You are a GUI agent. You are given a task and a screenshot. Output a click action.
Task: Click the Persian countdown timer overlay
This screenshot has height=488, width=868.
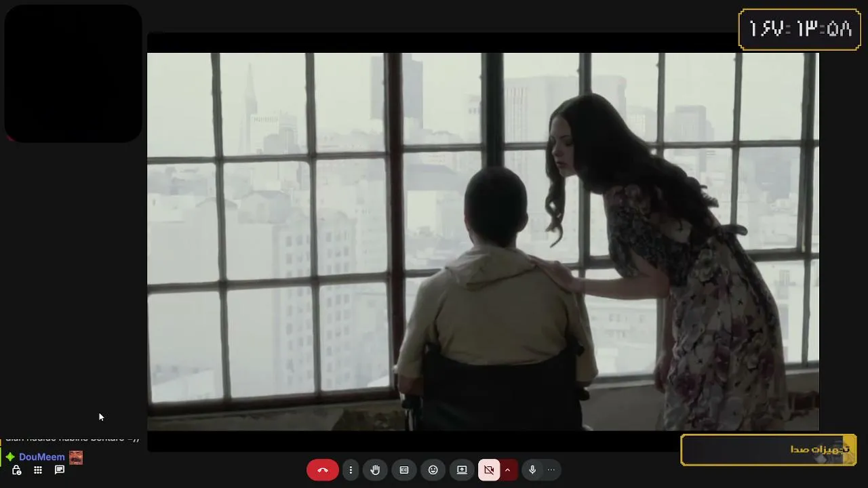pos(799,29)
